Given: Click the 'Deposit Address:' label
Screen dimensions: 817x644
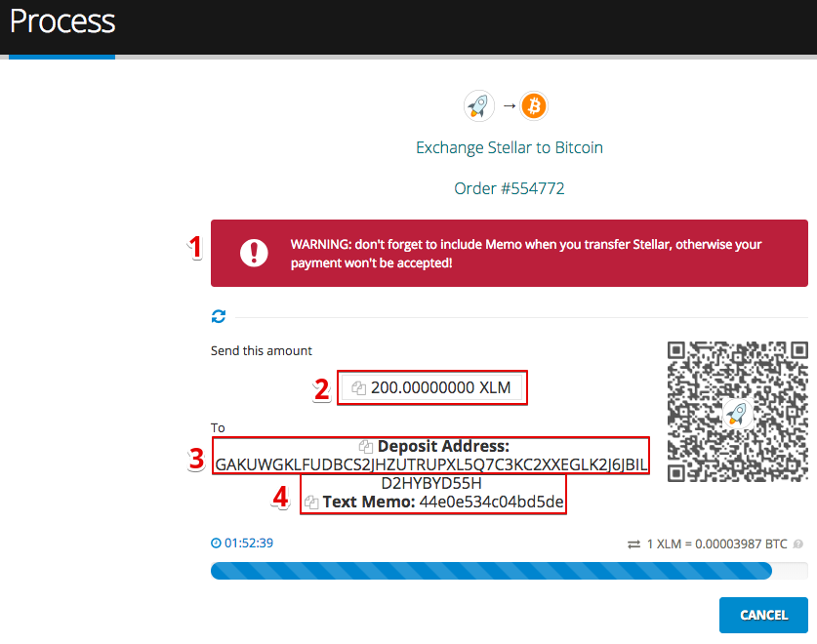Looking at the screenshot, I should [443, 447].
